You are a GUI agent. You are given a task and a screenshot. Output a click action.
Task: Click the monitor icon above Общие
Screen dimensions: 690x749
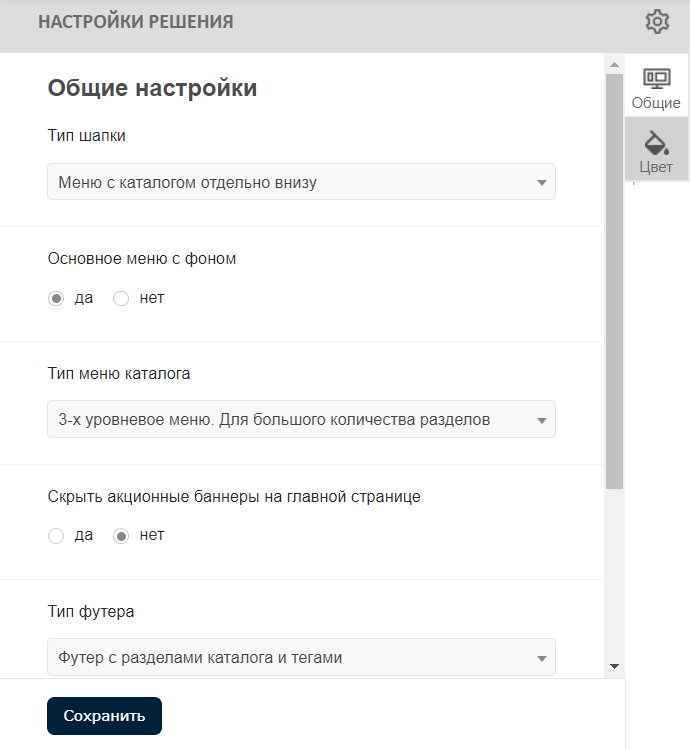[x=656, y=79]
